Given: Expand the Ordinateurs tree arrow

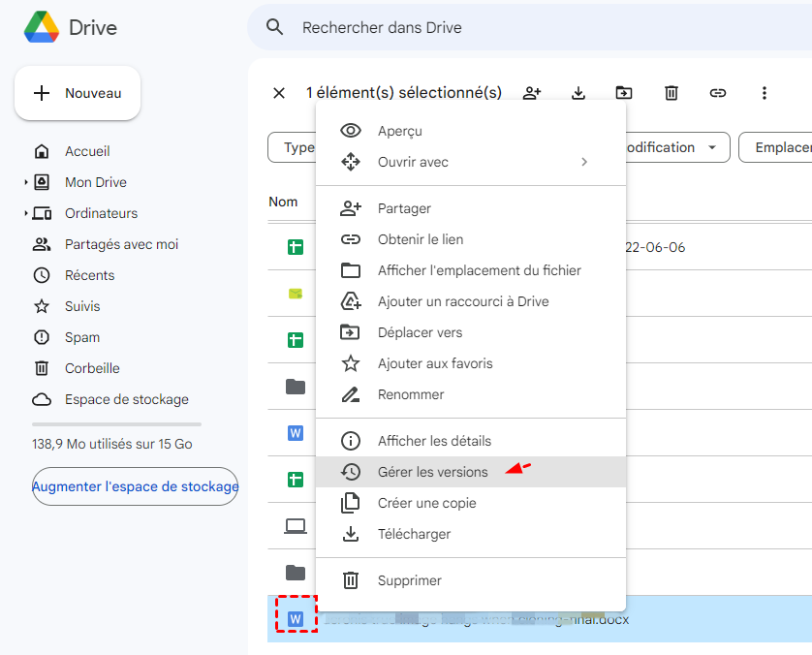Looking at the screenshot, I should coord(25,213).
